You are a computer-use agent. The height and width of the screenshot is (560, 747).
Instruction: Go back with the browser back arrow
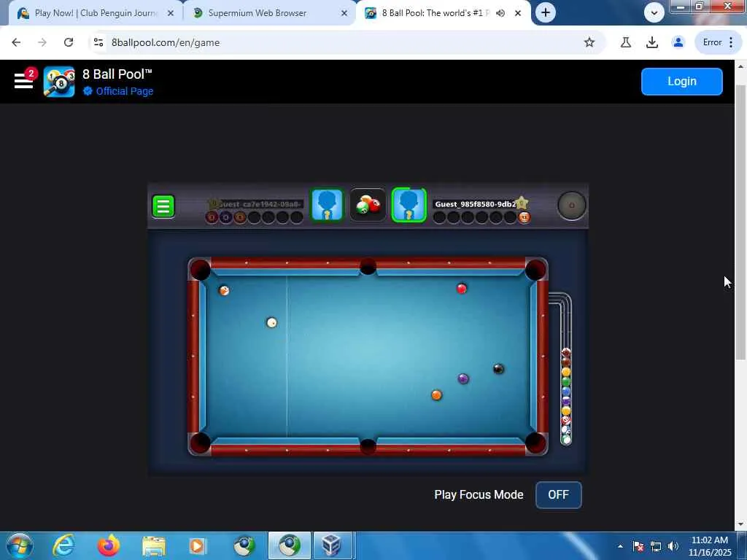click(16, 42)
